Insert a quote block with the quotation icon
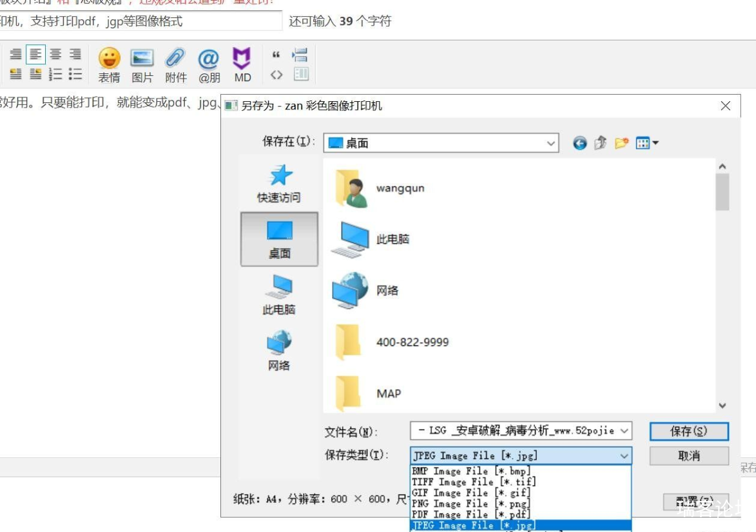Image resolution: width=756 pixels, height=532 pixels. pyautogui.click(x=276, y=55)
